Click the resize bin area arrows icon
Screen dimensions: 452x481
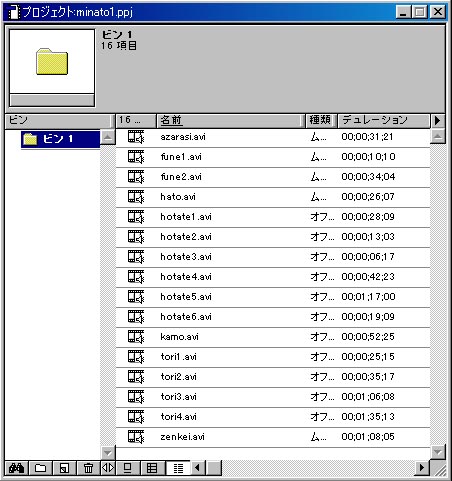click(108, 468)
